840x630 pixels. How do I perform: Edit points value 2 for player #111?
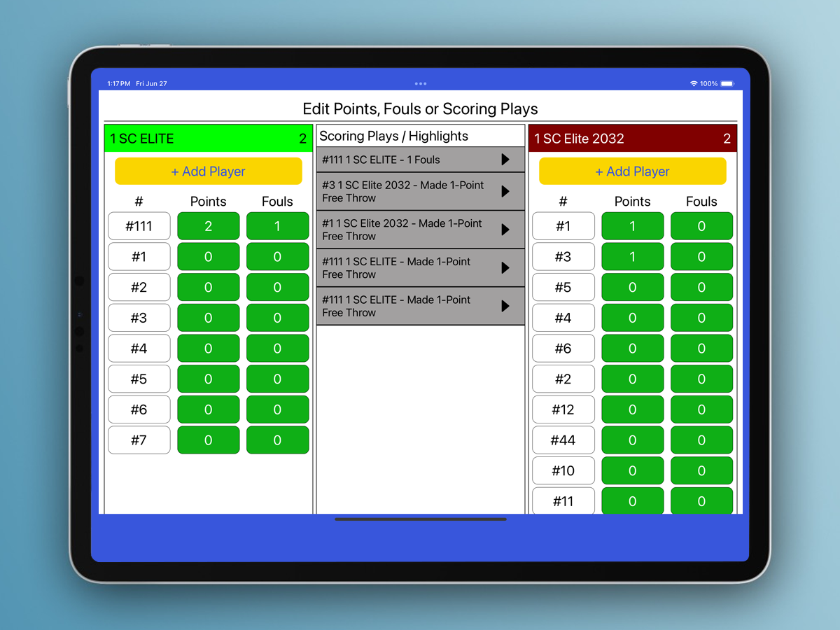tap(208, 226)
